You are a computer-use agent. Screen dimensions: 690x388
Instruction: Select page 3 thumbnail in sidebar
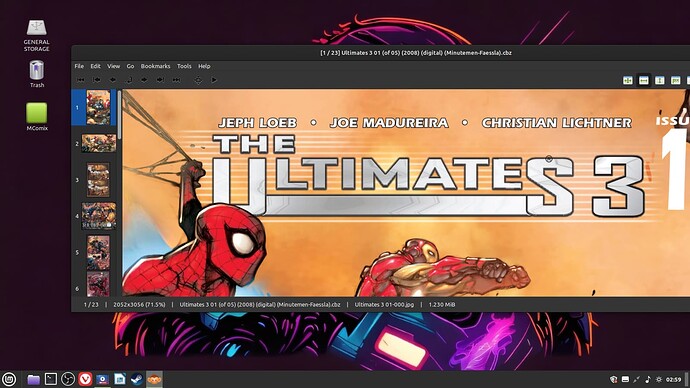click(98, 180)
